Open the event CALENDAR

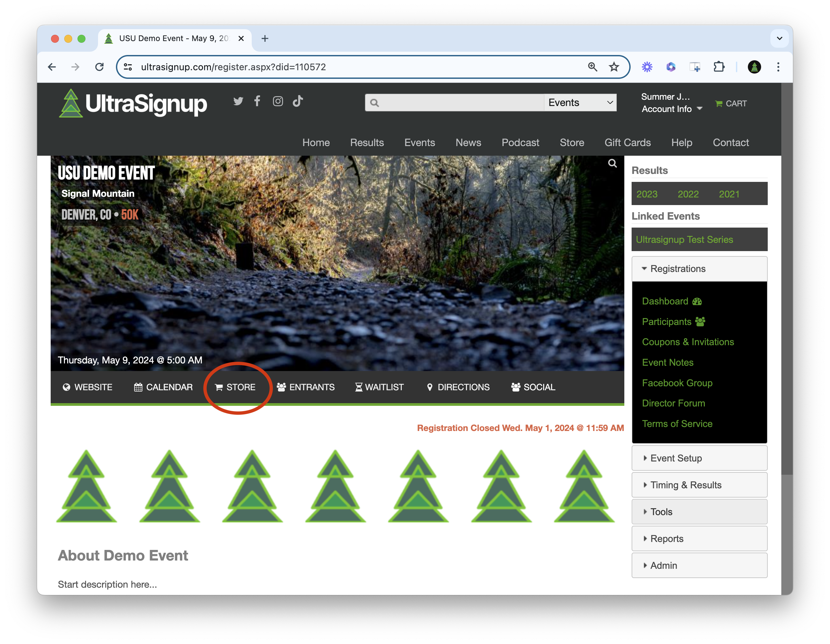pyautogui.click(x=163, y=387)
